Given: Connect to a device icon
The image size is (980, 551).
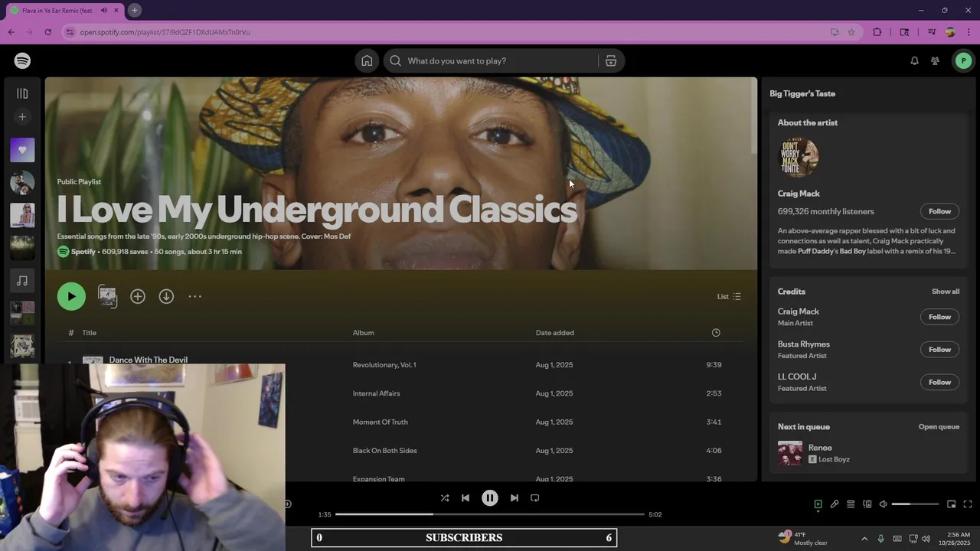Looking at the screenshot, I should (867, 504).
